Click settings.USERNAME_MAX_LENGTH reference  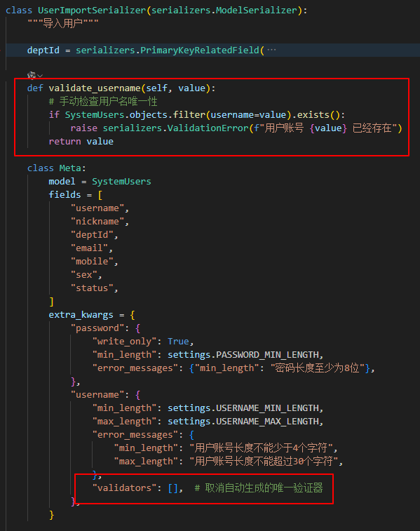coord(243,422)
